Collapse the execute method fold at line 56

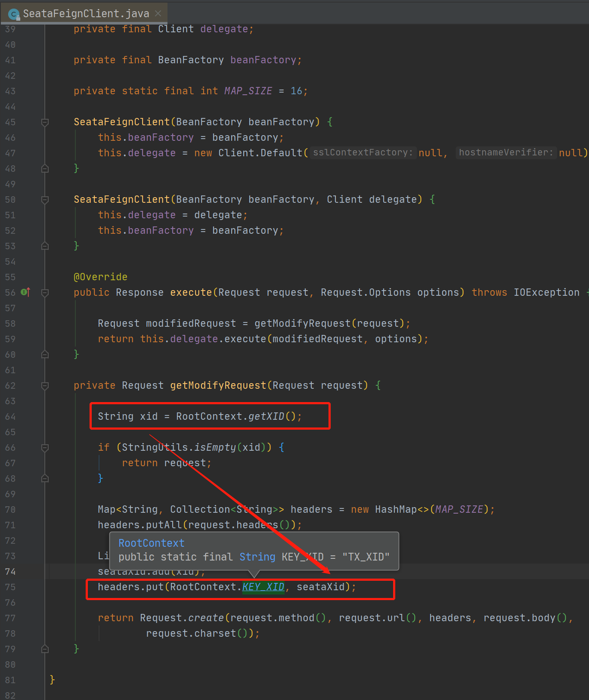point(45,293)
